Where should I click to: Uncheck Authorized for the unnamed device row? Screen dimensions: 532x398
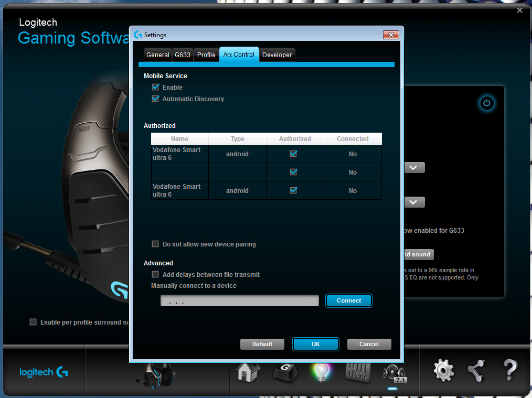[293, 172]
